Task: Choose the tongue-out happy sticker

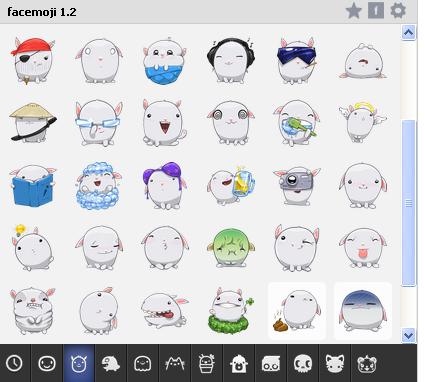Action: point(363,247)
